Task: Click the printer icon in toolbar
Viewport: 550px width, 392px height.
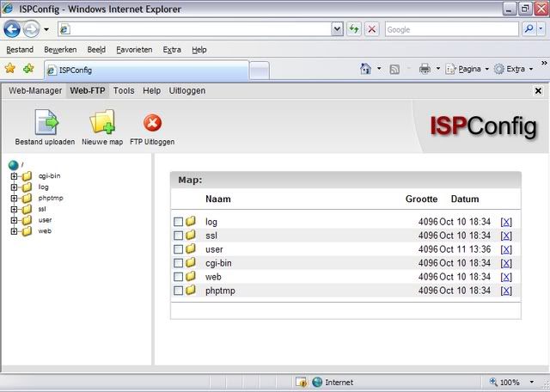Action: pos(425,69)
